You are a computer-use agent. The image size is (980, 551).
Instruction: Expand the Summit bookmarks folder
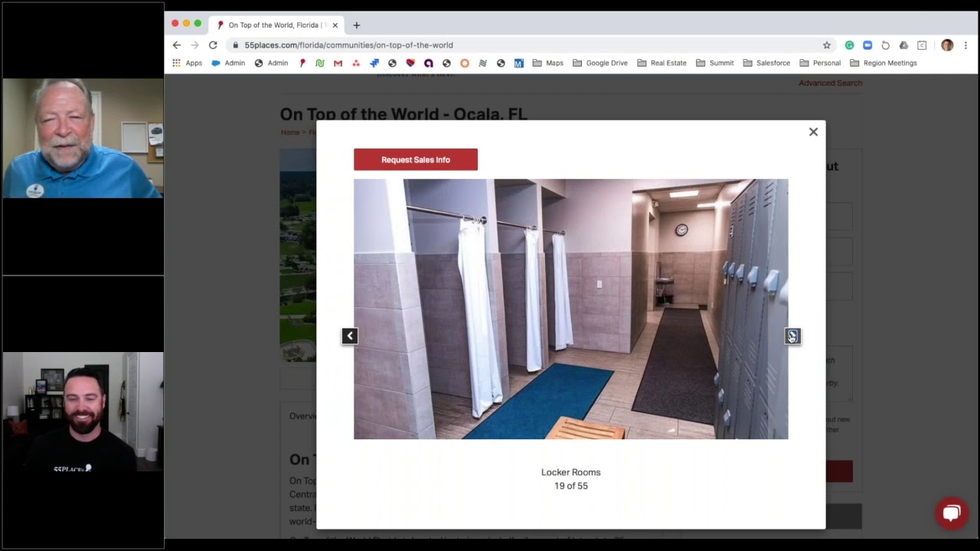tap(714, 63)
